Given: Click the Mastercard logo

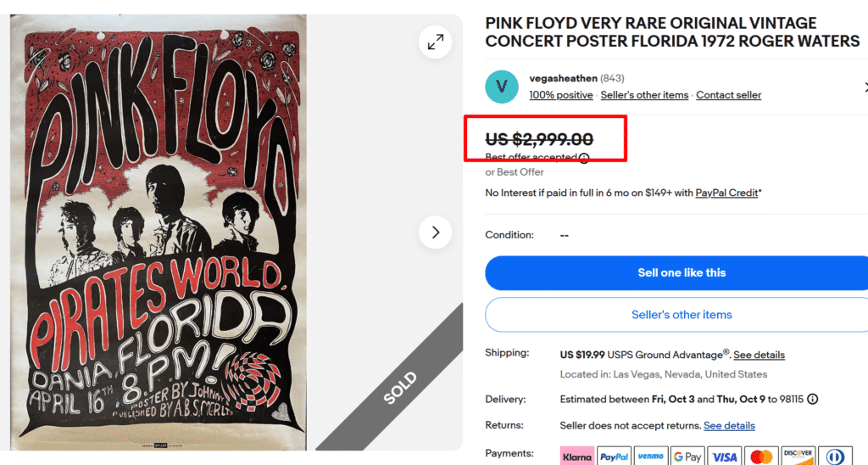Looking at the screenshot, I should [761, 457].
